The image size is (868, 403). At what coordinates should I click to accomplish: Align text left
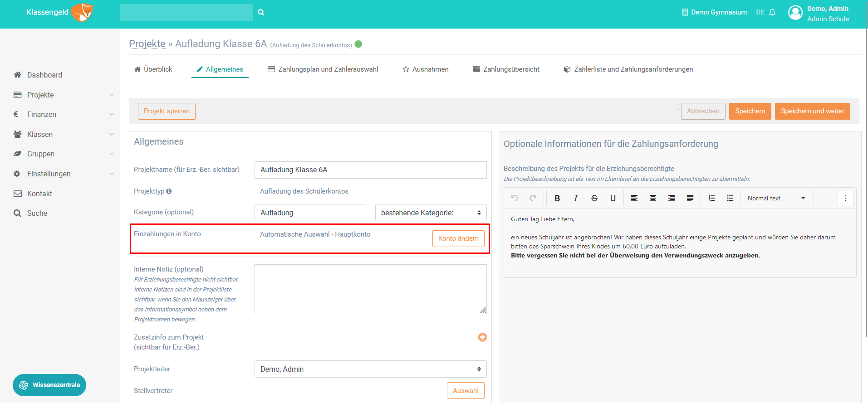tap(634, 198)
